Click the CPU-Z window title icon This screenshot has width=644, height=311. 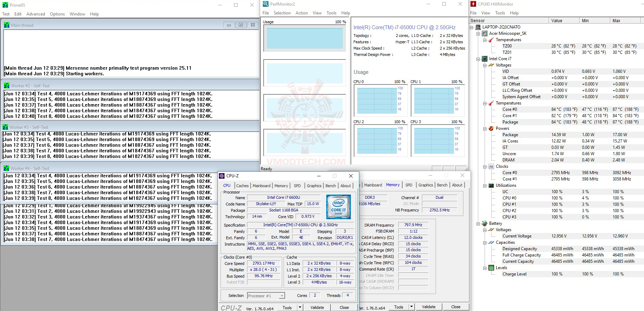[222, 176]
